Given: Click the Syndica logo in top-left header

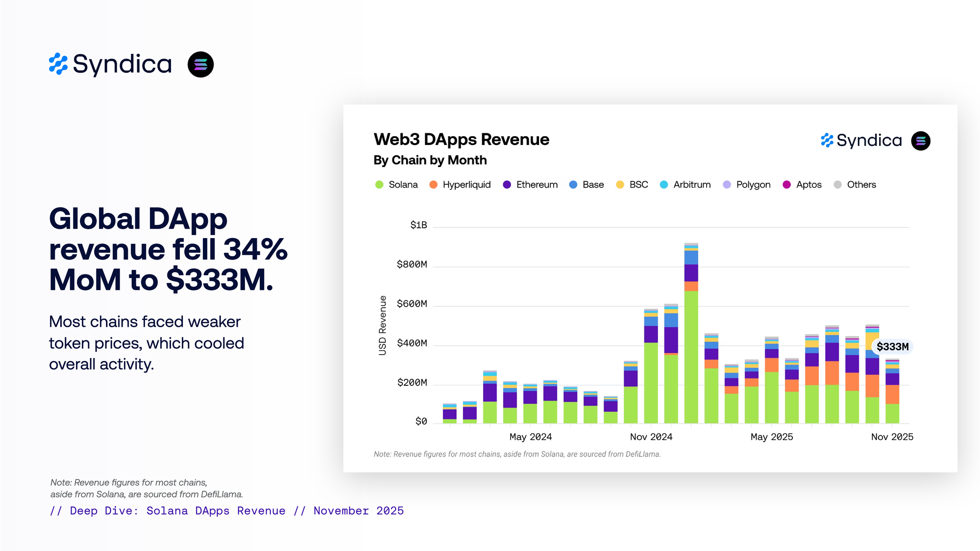Looking at the screenshot, I should 110,64.
